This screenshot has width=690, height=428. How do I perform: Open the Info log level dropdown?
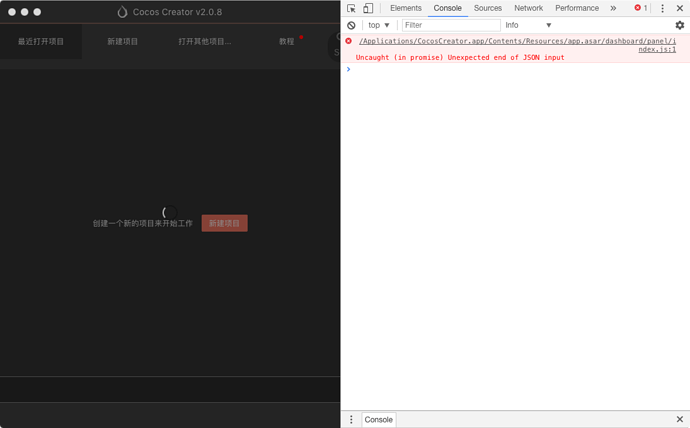pyautogui.click(x=528, y=25)
